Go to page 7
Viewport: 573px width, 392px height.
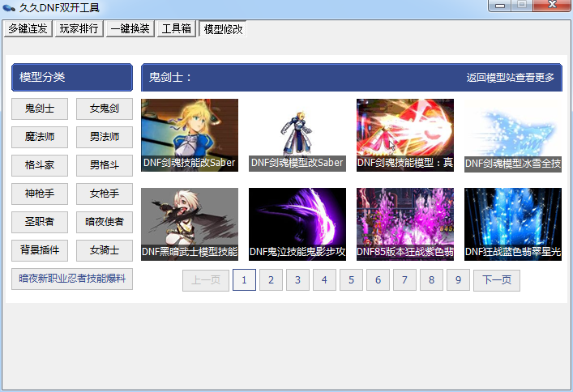pyautogui.click(x=404, y=280)
